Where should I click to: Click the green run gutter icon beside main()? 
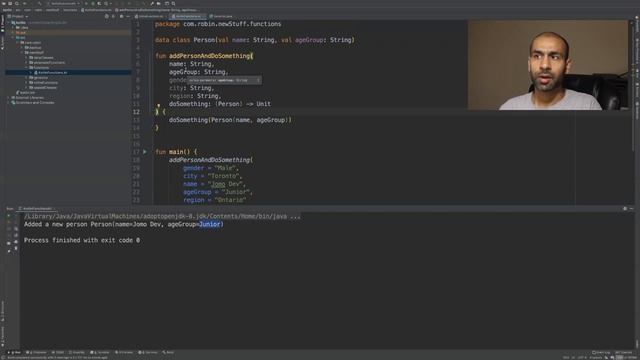click(145, 152)
